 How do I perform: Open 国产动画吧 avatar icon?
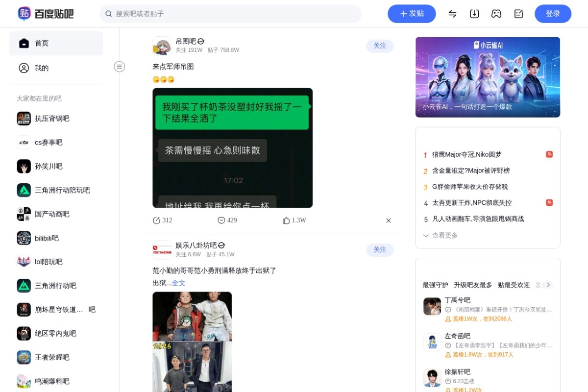[x=24, y=214]
